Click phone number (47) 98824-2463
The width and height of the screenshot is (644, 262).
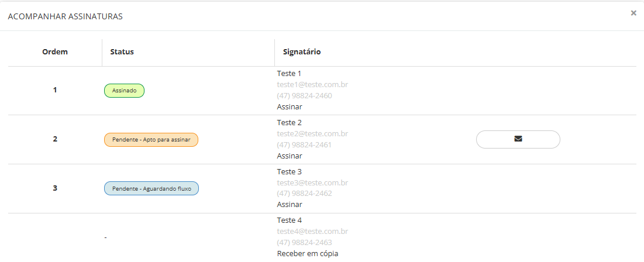(304, 243)
